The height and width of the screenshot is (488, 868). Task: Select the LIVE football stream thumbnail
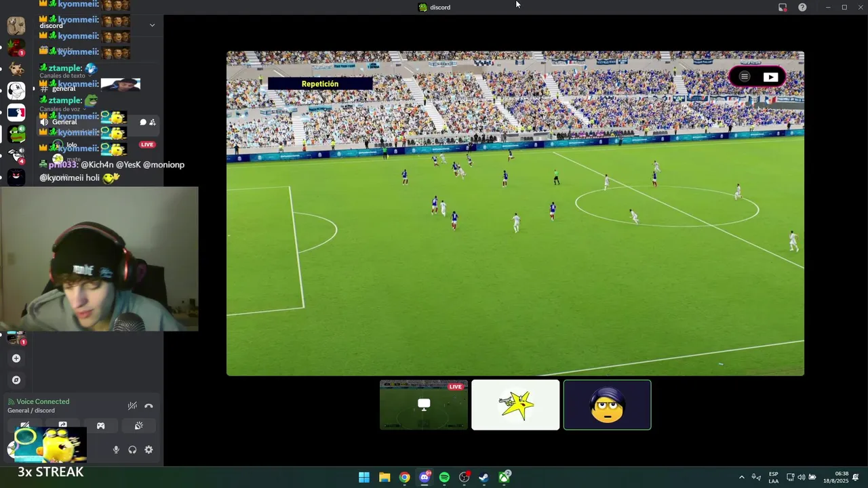424,405
